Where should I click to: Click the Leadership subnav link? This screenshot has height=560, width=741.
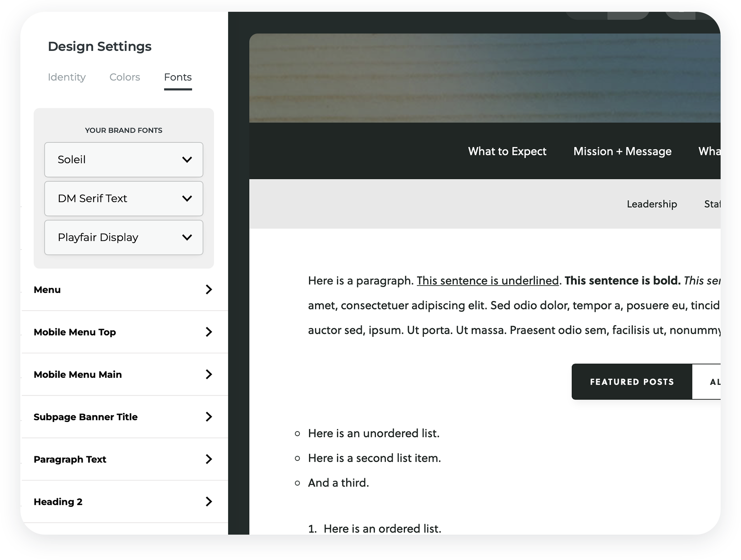click(x=652, y=204)
